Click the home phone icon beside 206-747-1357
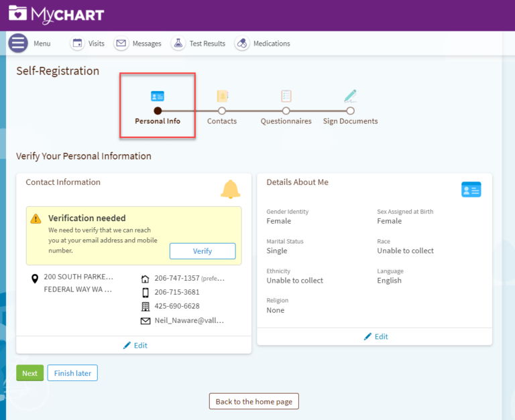 click(145, 279)
